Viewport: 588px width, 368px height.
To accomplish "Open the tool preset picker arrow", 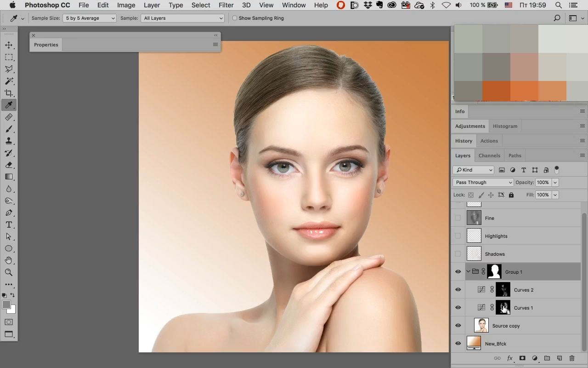I will coord(23,18).
